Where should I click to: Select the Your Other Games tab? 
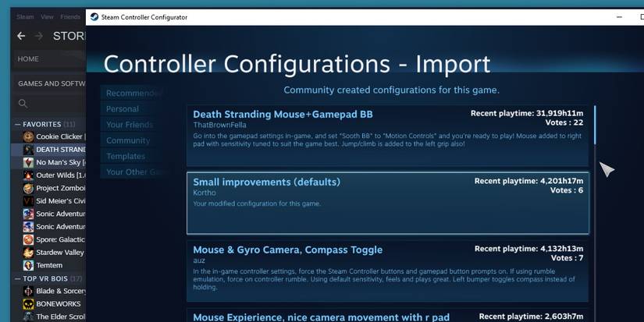coord(134,172)
